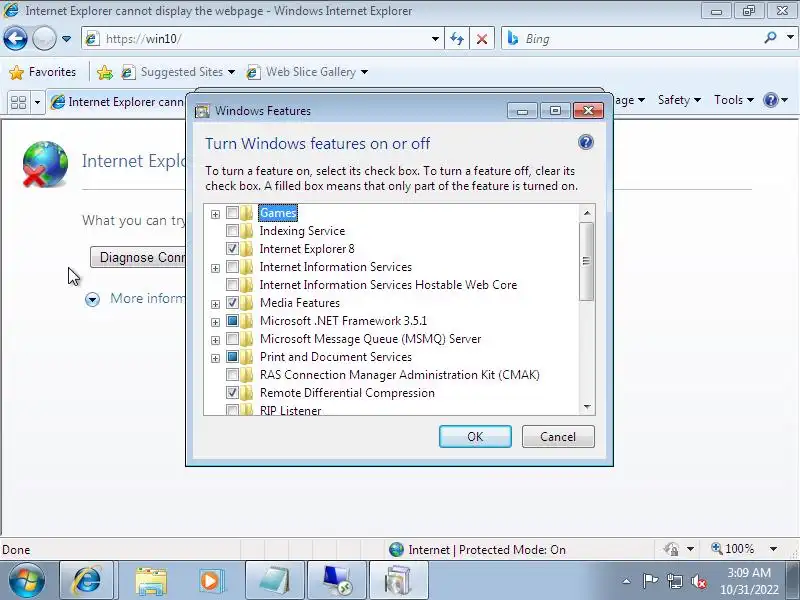
Task: Click OK in Windows Features dialog
Action: point(475,437)
